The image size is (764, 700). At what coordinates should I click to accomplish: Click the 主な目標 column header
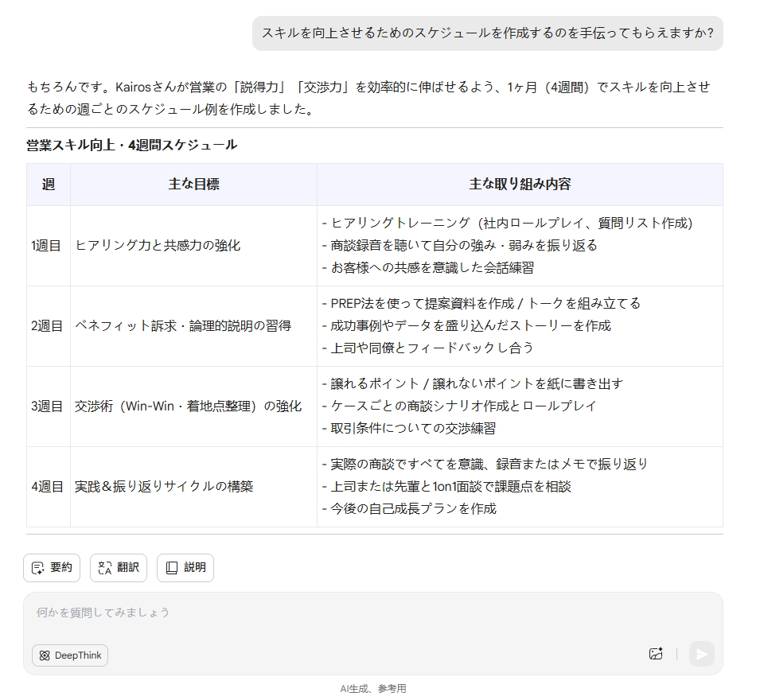193,184
